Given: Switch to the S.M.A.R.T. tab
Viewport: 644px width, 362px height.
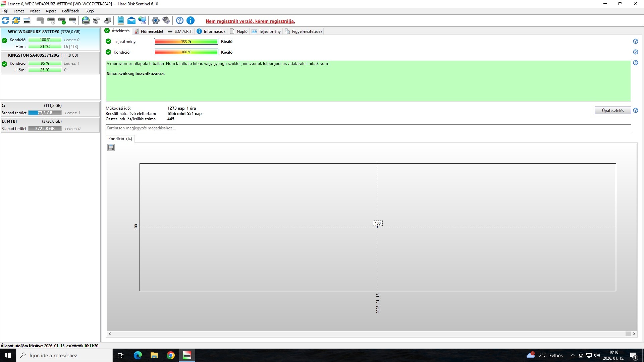Looking at the screenshot, I should click(x=180, y=31).
